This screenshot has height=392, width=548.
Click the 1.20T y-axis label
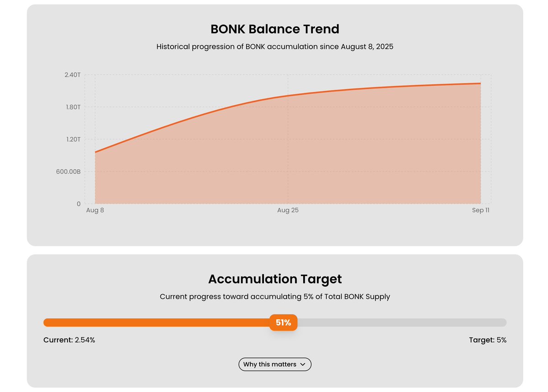pos(73,139)
